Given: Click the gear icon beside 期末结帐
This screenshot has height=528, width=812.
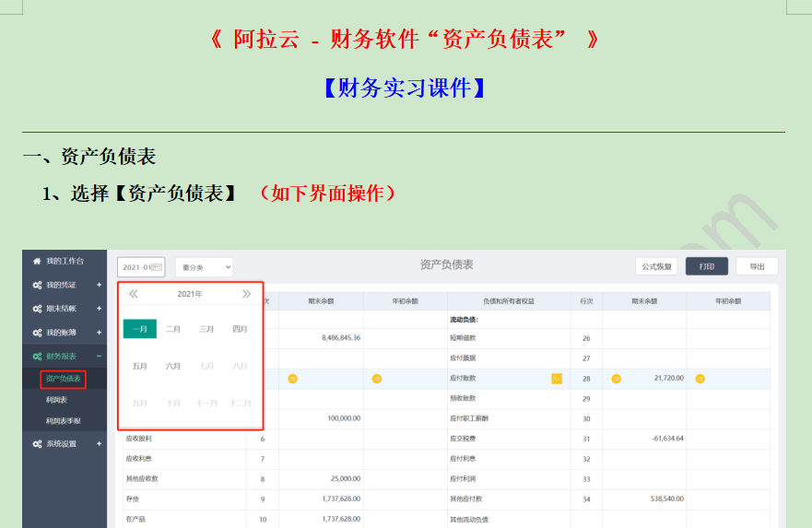Looking at the screenshot, I should coord(37,309).
